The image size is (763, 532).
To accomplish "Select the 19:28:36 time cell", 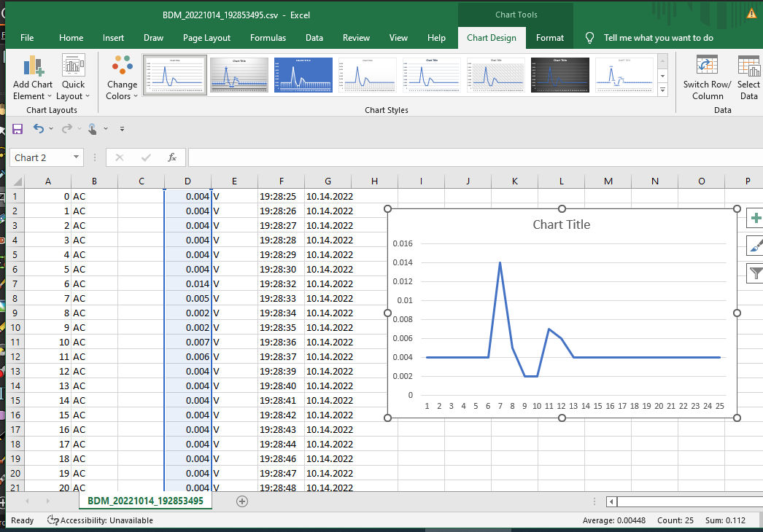I will coord(282,343).
